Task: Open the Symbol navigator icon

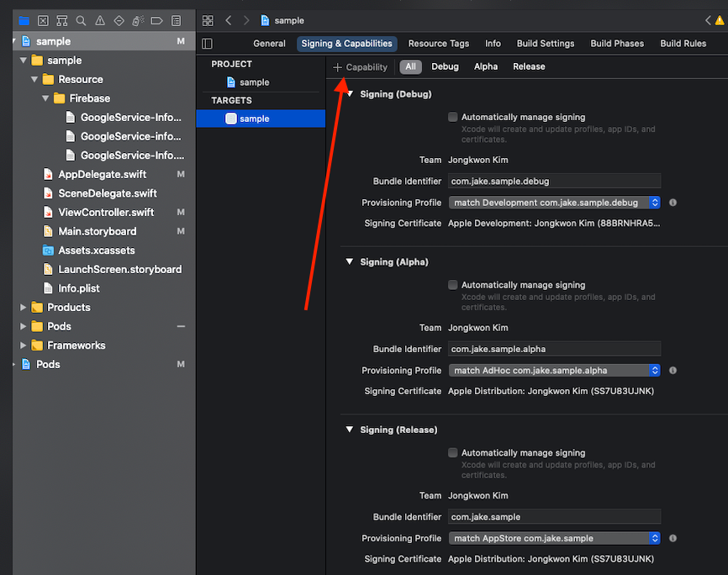Action: pos(61,21)
